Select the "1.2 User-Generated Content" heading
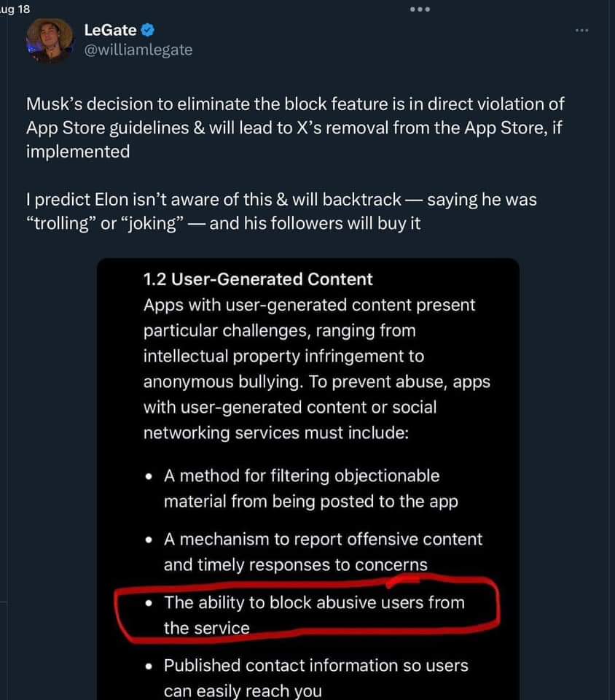This screenshot has width=615, height=700. (x=258, y=279)
